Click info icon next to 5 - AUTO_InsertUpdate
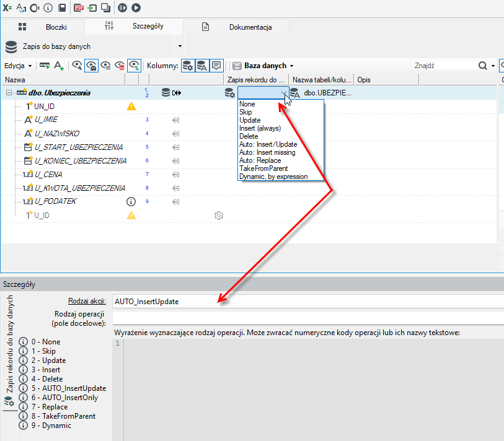The width and height of the screenshot is (504, 441). pos(23,388)
